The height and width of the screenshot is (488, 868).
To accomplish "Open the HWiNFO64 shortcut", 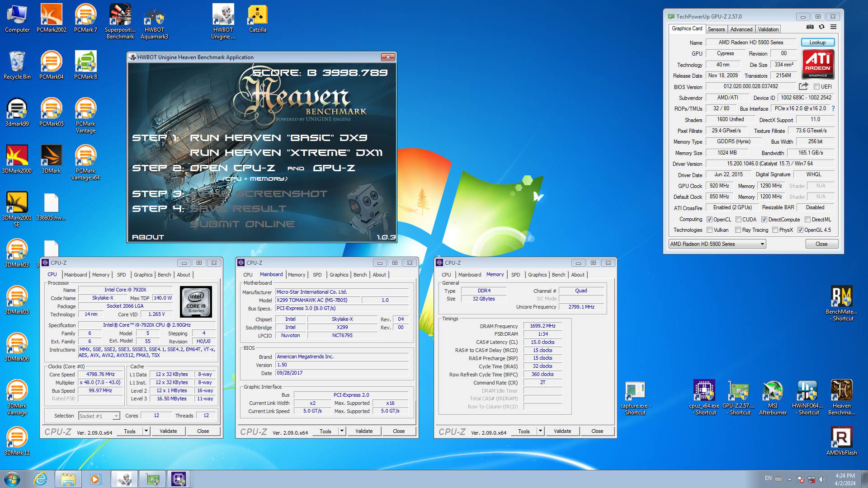I will (807, 397).
